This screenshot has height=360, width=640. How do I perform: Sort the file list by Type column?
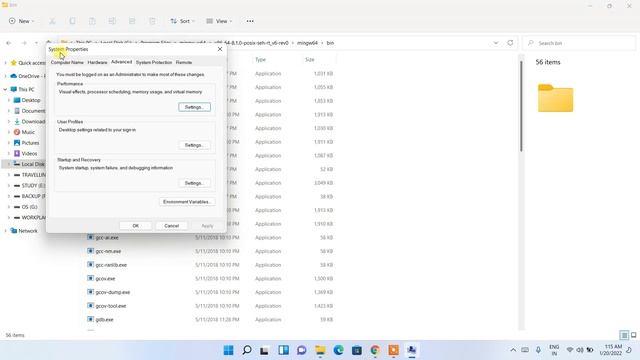[x=260, y=60]
